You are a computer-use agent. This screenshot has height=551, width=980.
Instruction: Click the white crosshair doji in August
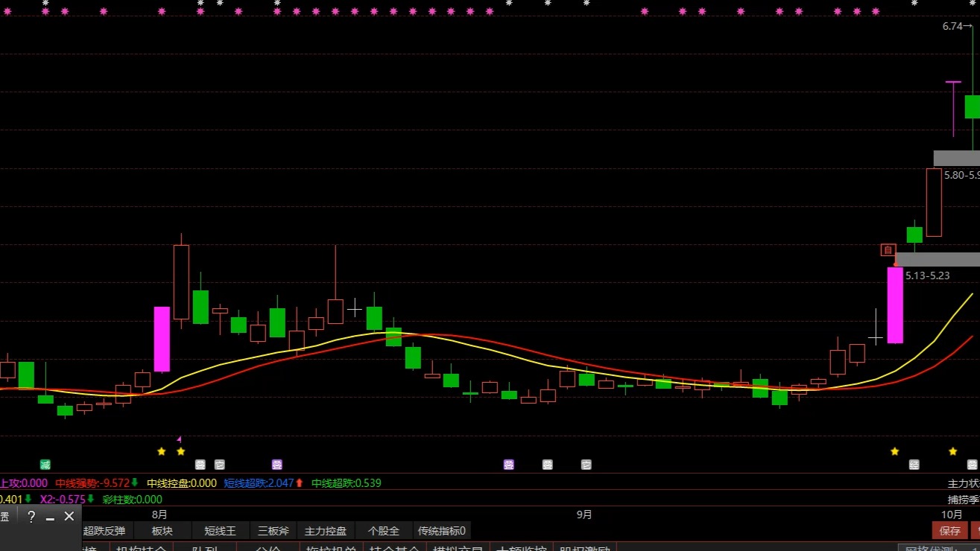pos(355,308)
